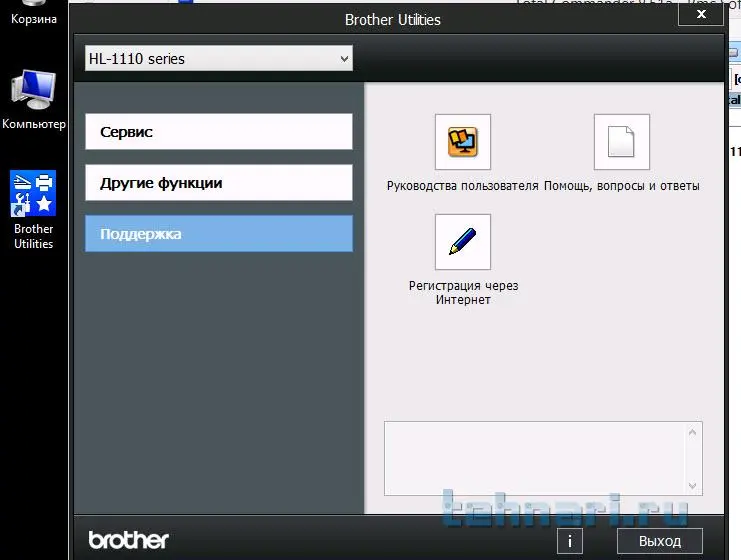Open the Компьютер desktop icon
Screen dimensions: 741x560
[x=33, y=100]
